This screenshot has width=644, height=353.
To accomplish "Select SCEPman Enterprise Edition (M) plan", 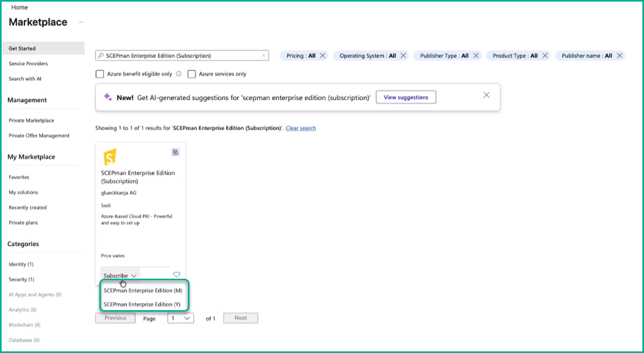I will [143, 291].
